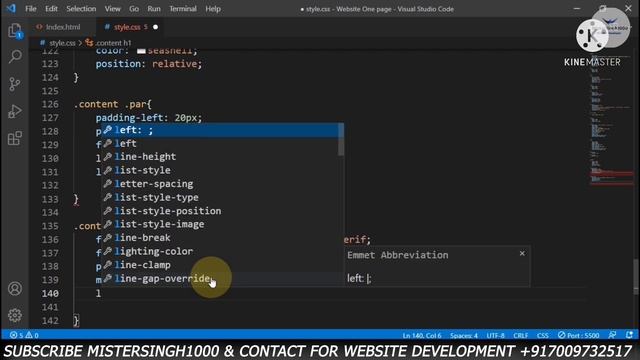The image size is (640, 360).
Task: Open the Edit menu
Action: point(51,9)
